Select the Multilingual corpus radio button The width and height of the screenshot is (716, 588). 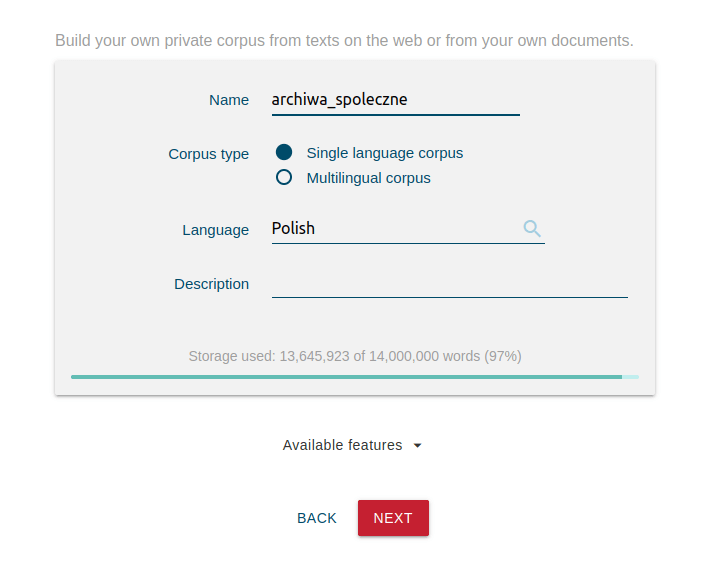(284, 177)
